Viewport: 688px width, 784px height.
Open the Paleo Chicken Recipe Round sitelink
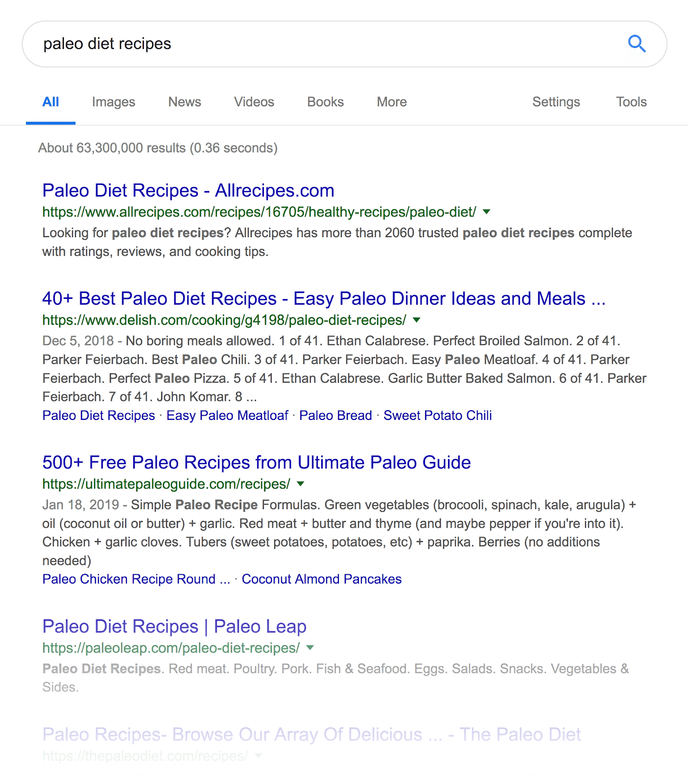pos(136,579)
